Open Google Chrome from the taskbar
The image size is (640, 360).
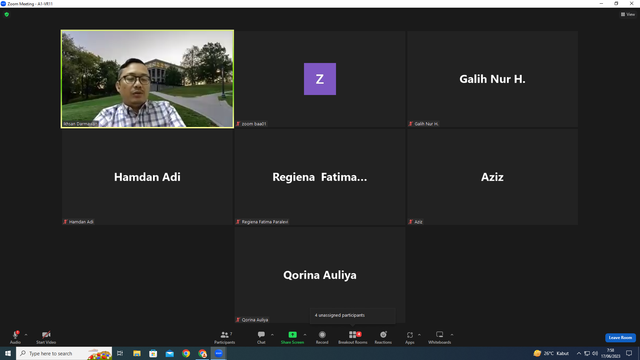tap(186, 353)
